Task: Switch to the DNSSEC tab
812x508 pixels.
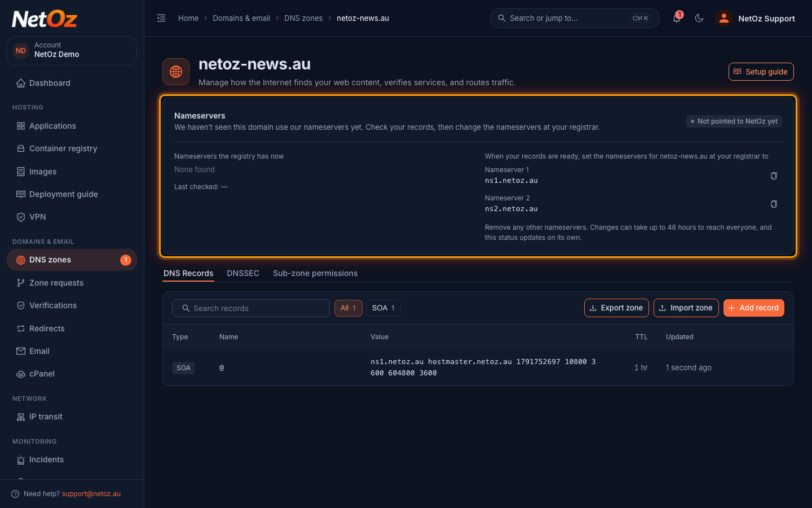Action: click(x=243, y=273)
